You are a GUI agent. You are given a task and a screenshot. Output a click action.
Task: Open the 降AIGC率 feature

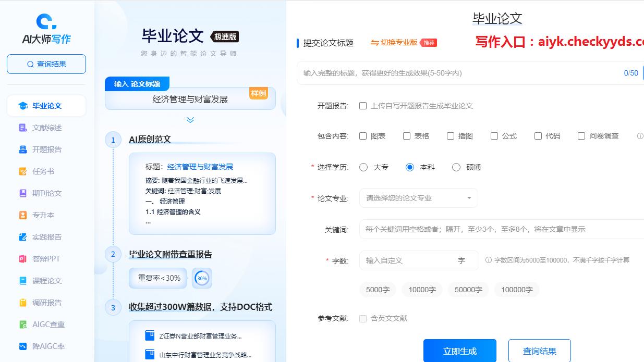(46, 346)
